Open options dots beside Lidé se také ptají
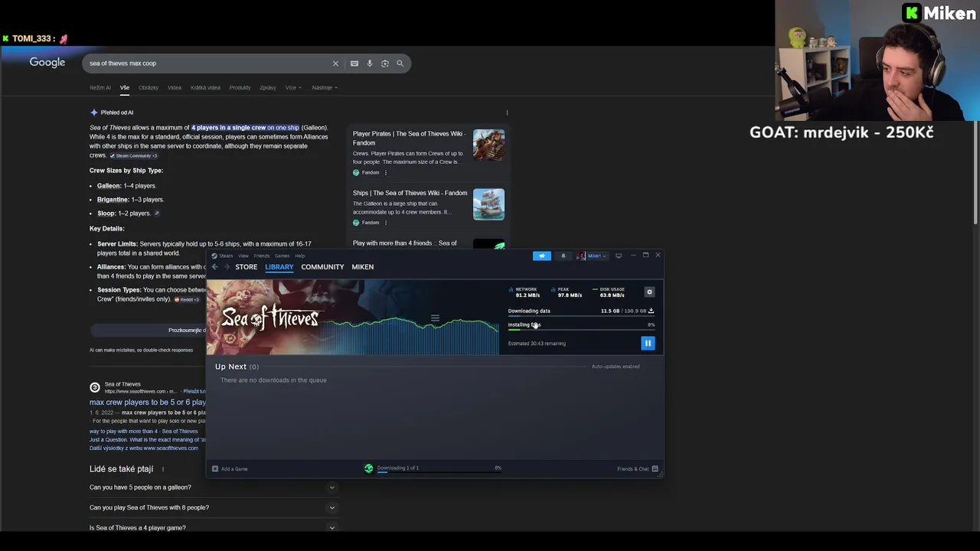This screenshot has width=980, height=551. coord(162,469)
